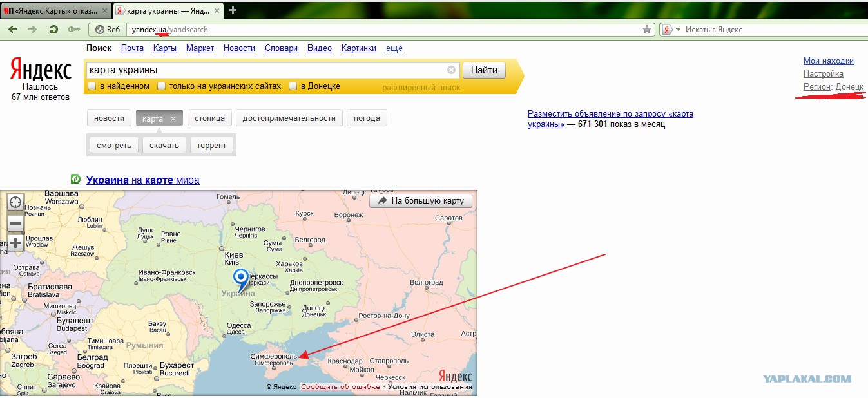Open Условия использования link on map
Image resolution: width=868 pixels, height=398 pixels.
pos(430,387)
